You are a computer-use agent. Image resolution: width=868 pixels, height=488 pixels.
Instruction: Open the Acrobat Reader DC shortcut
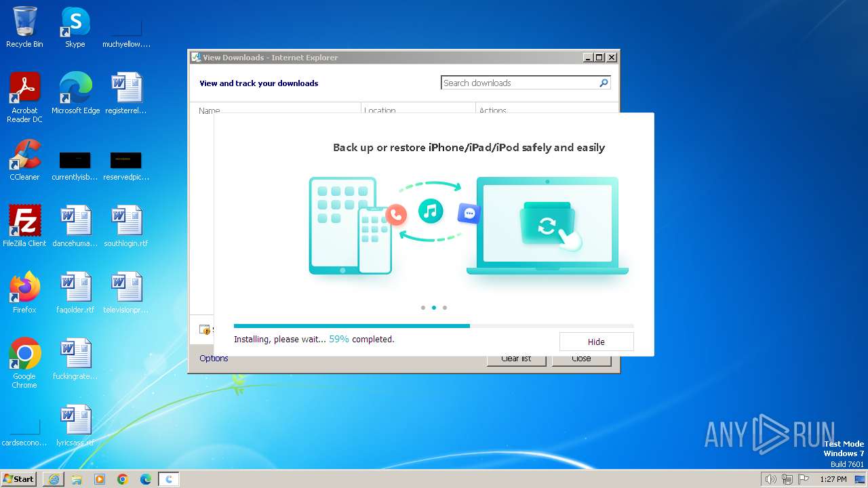(24, 97)
